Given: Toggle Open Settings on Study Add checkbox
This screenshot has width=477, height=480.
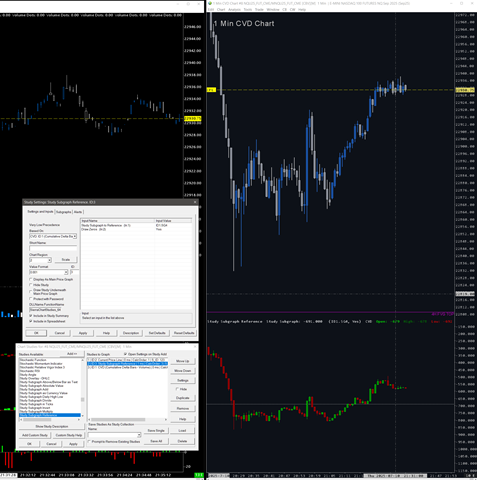Looking at the screenshot, I should 126,354.
